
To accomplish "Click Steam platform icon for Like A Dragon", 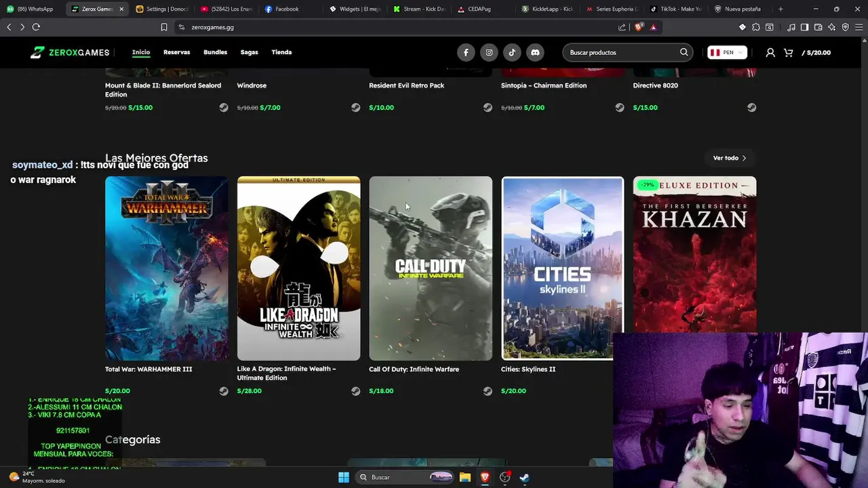I will click(x=355, y=391).
